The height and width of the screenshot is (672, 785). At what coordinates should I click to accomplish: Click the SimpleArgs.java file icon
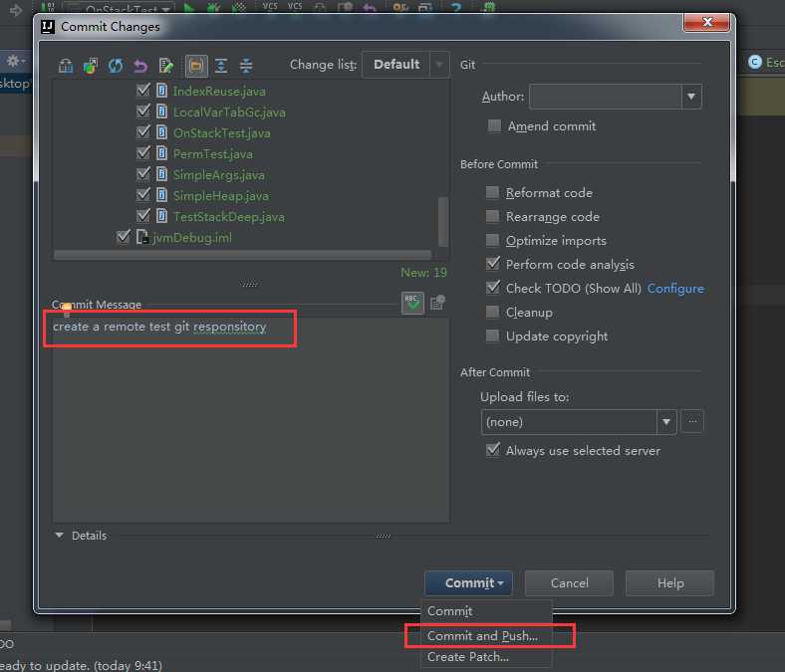click(x=161, y=174)
